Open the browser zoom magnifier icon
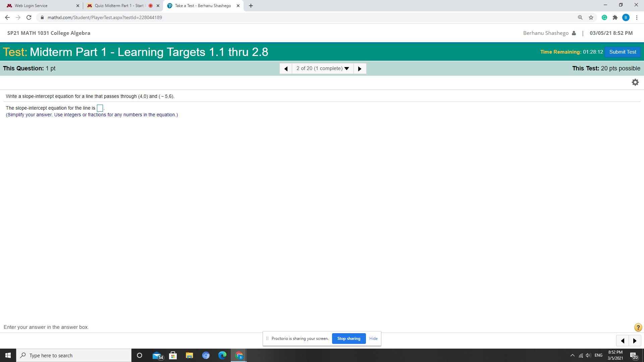Viewport: 644px width, 362px height. [580, 17]
